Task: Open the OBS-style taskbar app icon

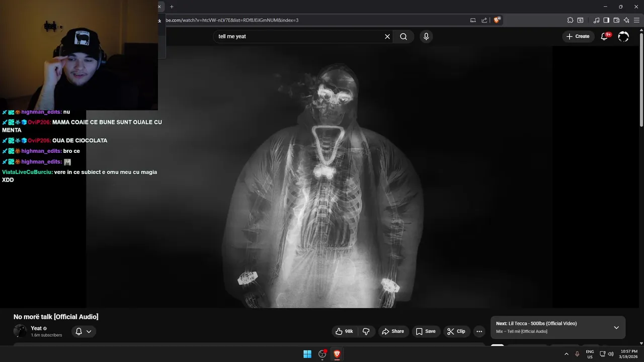Action: click(323, 354)
